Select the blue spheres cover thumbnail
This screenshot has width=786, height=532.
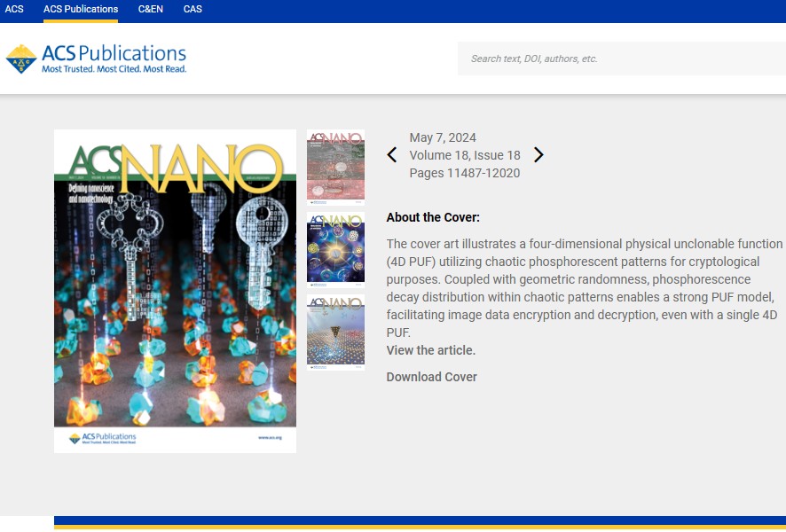click(336, 249)
